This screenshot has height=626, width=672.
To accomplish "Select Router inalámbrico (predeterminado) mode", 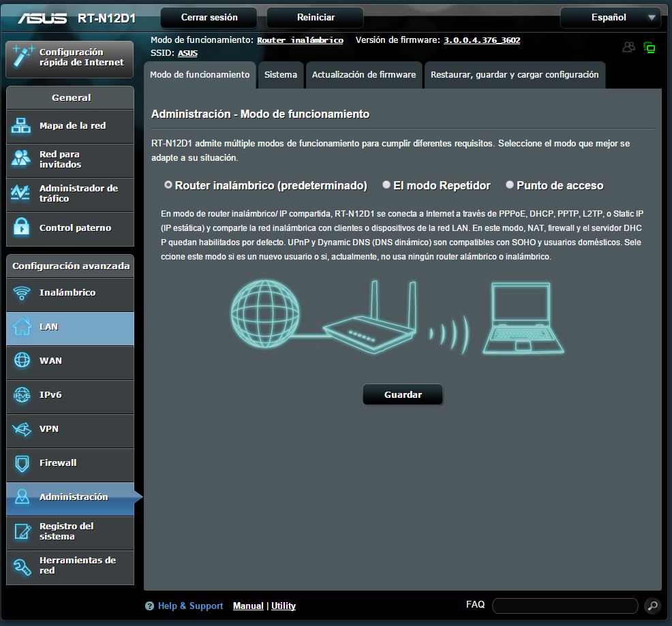I will pos(168,185).
